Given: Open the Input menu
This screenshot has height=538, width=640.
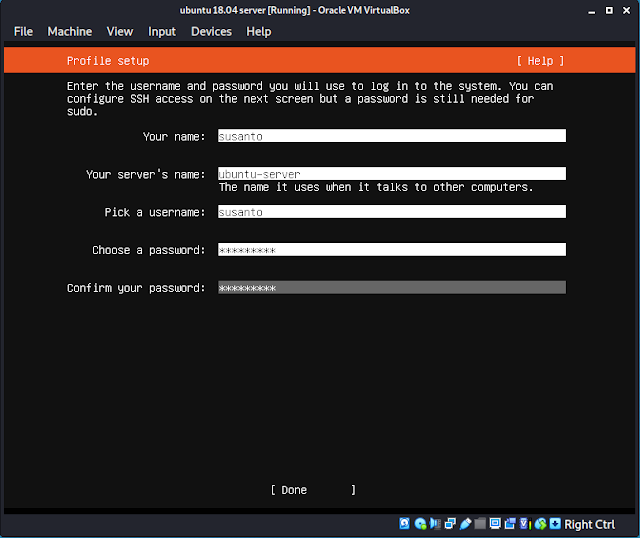Looking at the screenshot, I should (x=162, y=31).
